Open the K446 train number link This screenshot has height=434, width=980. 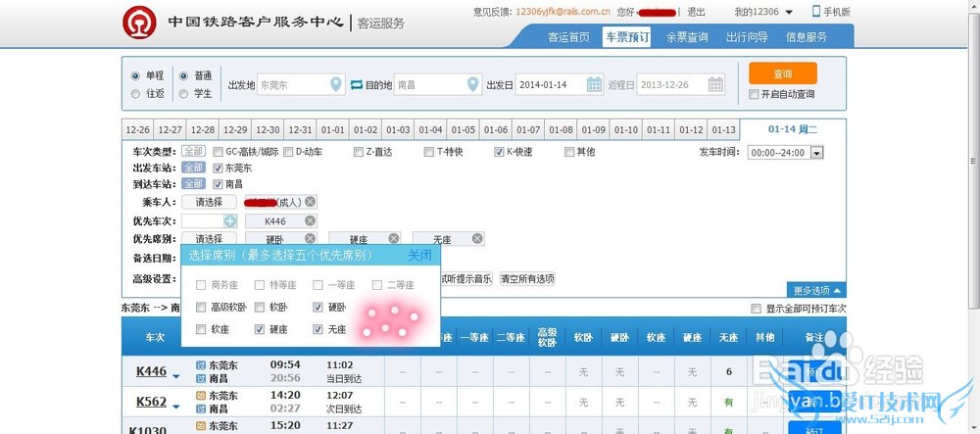click(151, 371)
